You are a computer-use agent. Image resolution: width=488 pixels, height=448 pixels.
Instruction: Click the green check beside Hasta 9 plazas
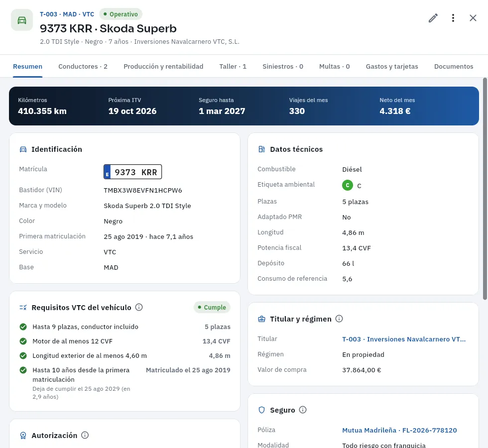tap(23, 327)
